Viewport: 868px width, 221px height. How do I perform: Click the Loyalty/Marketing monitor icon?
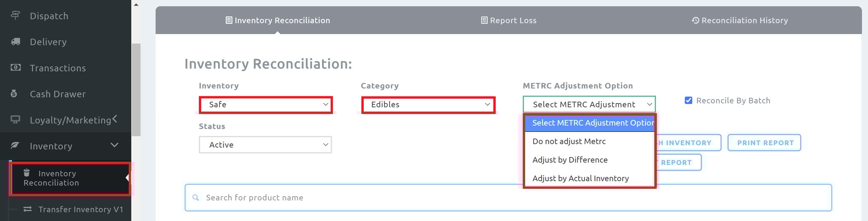(16, 120)
